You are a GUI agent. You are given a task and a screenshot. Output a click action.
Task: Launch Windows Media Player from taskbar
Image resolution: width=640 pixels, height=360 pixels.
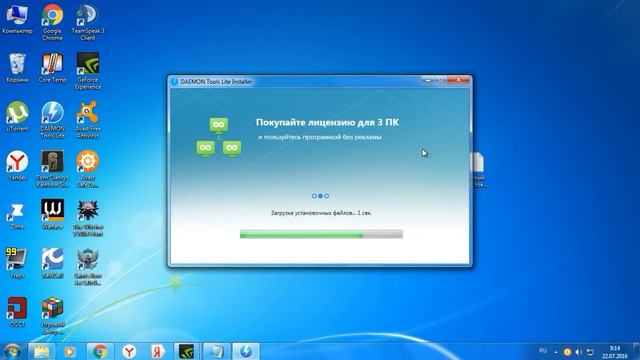point(70,351)
